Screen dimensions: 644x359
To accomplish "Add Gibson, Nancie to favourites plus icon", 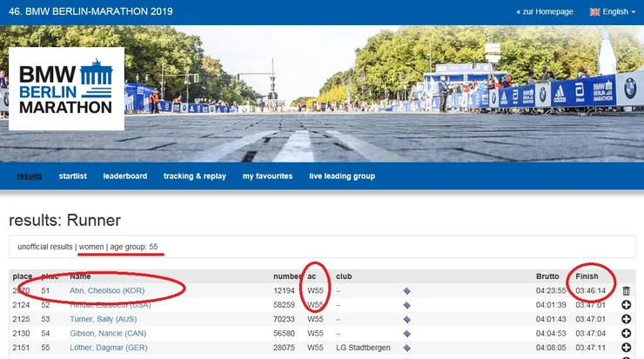I will (x=626, y=333).
